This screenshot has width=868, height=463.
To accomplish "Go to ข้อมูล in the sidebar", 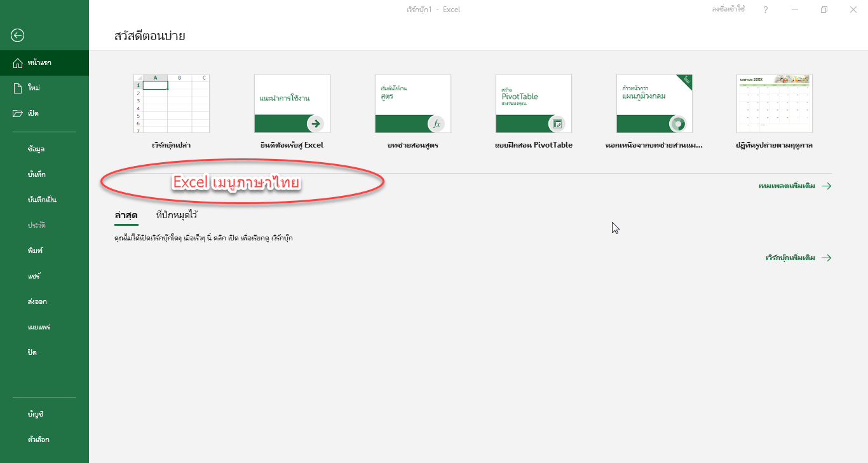I will [36, 149].
